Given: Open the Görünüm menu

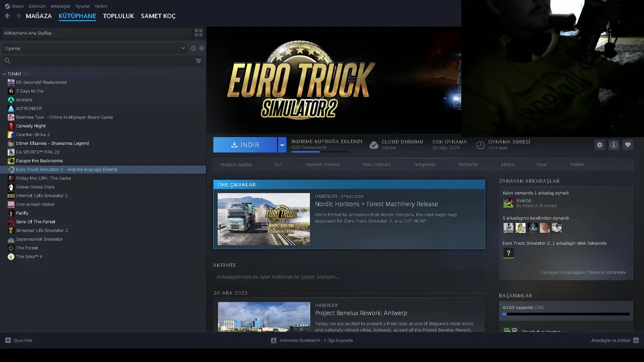Looking at the screenshot, I should 37,6.
